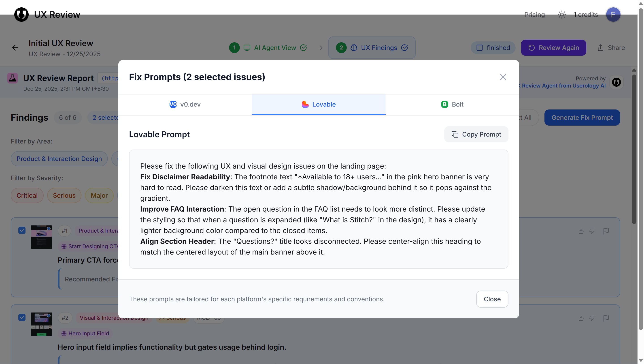Go back using the left arrow

pos(15,48)
